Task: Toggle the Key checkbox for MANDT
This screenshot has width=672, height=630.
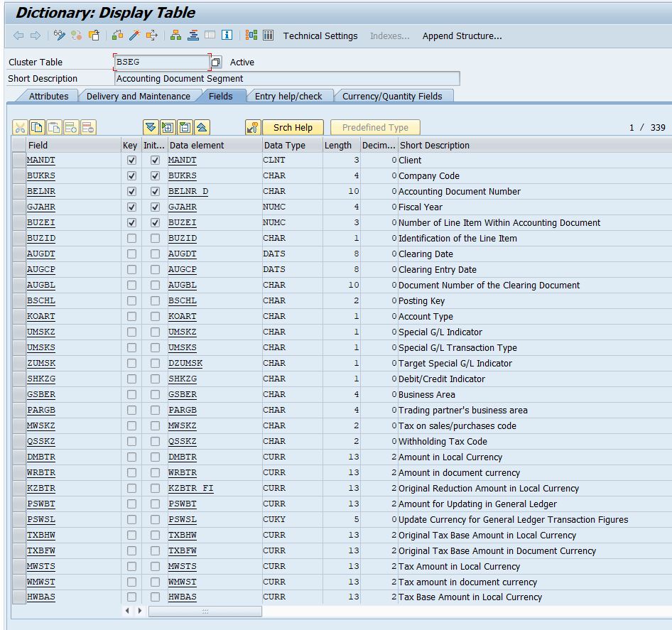Action: (131, 161)
